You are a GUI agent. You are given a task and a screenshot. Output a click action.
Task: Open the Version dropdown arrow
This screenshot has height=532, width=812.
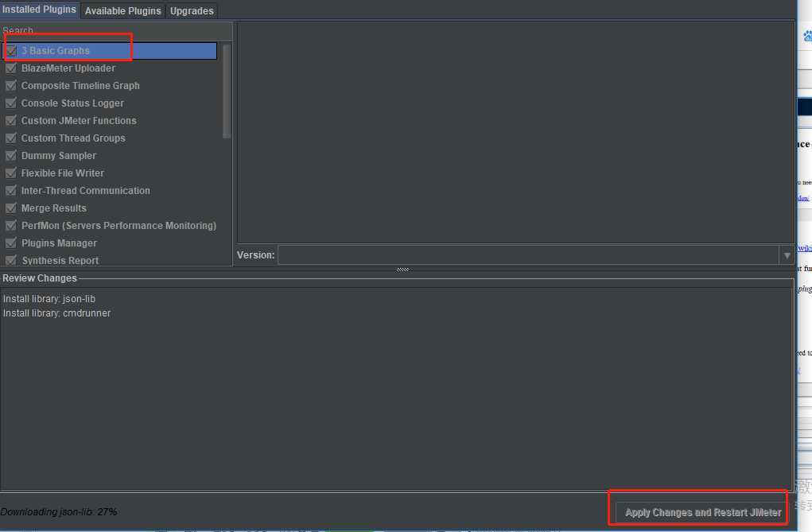[787, 255]
